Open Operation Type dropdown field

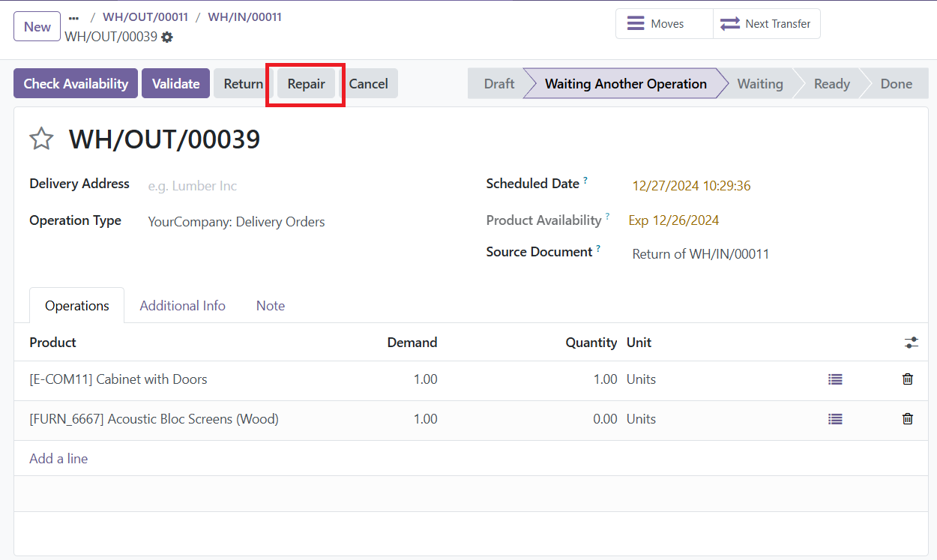[303, 222]
